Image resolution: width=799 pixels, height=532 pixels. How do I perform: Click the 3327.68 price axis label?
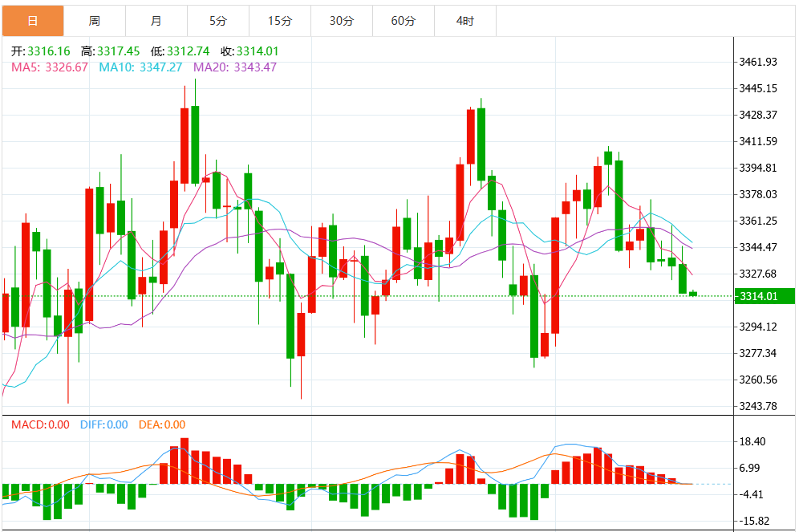(x=758, y=274)
